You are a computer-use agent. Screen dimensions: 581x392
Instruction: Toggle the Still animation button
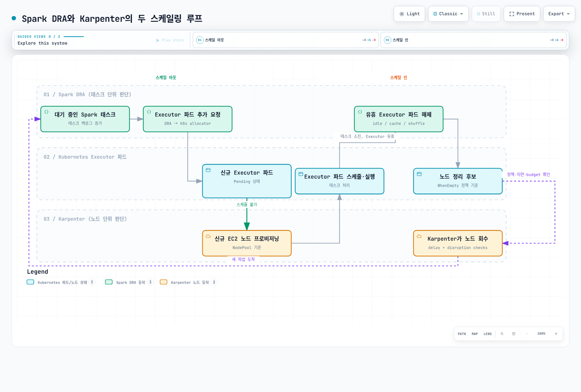(x=486, y=14)
